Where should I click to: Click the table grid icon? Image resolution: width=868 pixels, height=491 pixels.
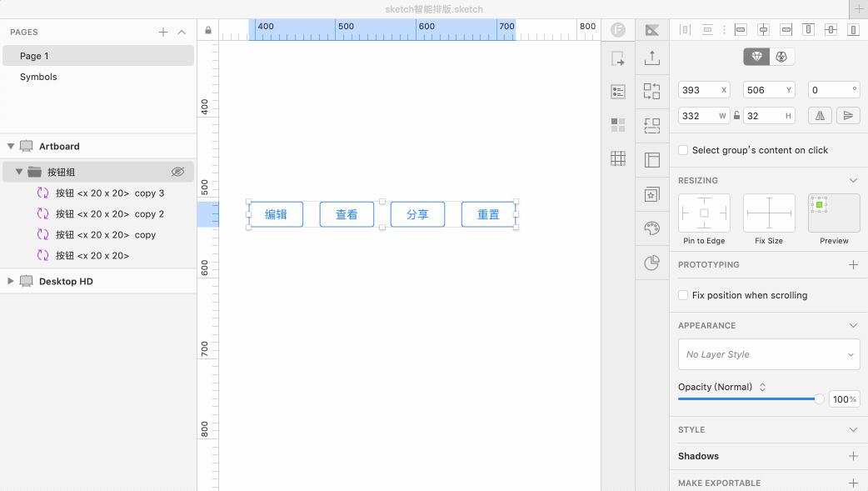pyautogui.click(x=618, y=158)
